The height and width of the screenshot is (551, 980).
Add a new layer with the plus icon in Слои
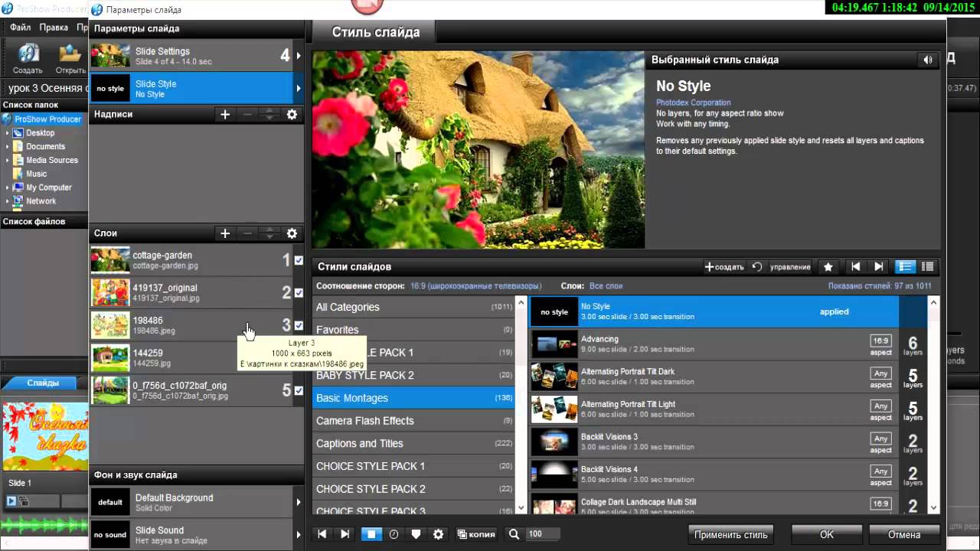click(x=225, y=233)
